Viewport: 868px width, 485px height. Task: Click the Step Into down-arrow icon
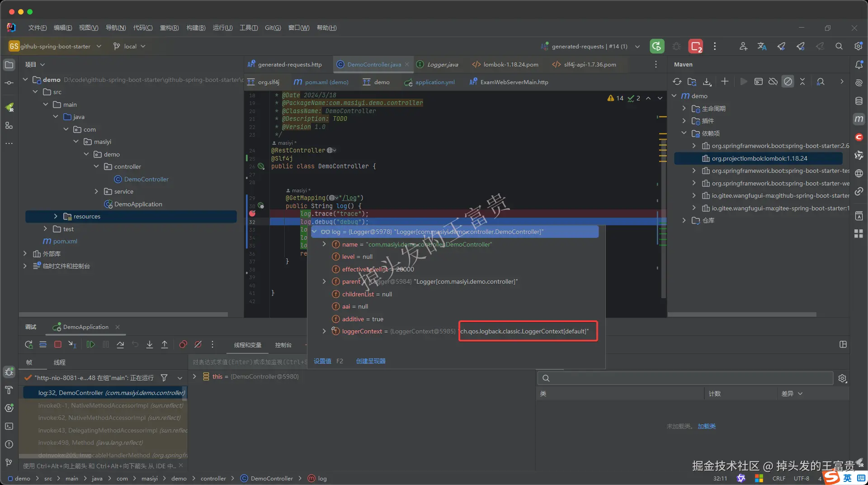(150, 345)
